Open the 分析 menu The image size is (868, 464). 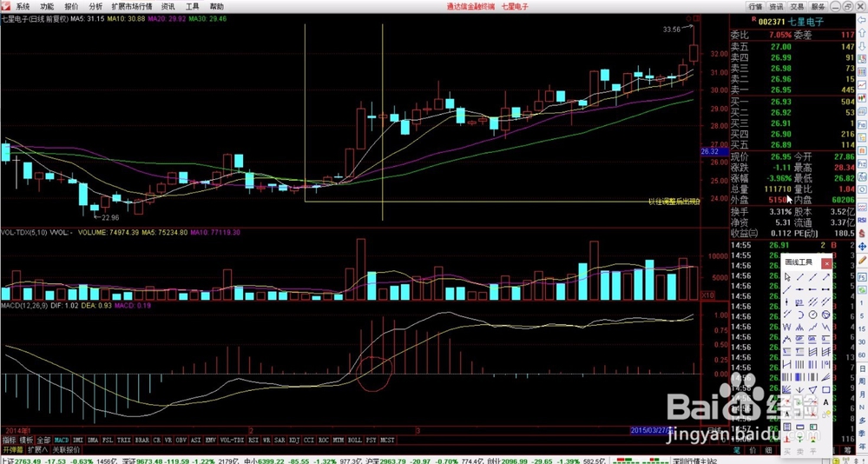pos(95,7)
